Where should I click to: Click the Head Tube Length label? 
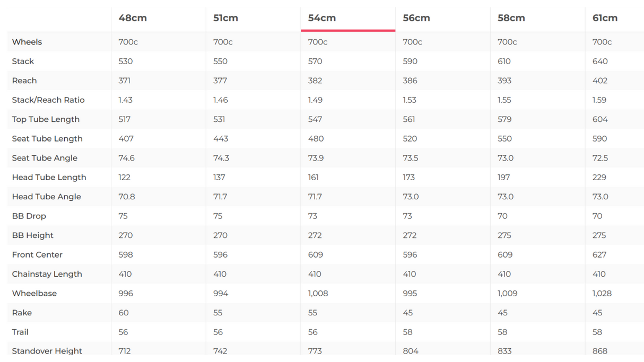(49, 178)
